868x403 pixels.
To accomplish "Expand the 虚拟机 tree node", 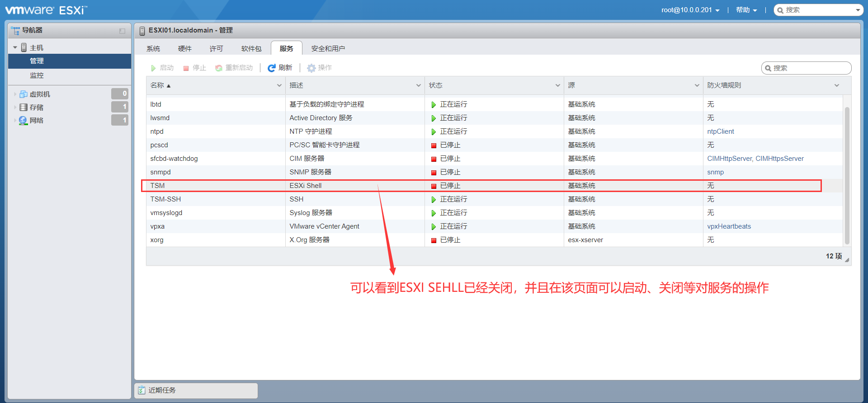I will (x=15, y=94).
